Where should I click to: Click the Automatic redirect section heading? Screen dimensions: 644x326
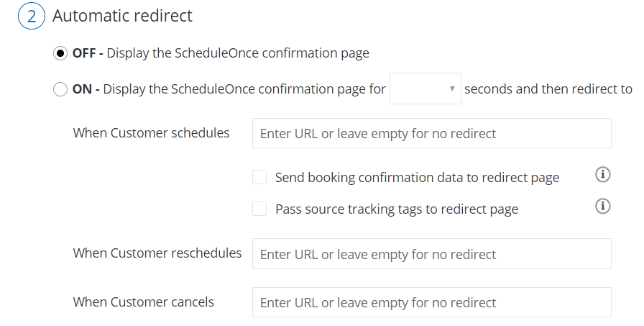pyautogui.click(x=122, y=16)
